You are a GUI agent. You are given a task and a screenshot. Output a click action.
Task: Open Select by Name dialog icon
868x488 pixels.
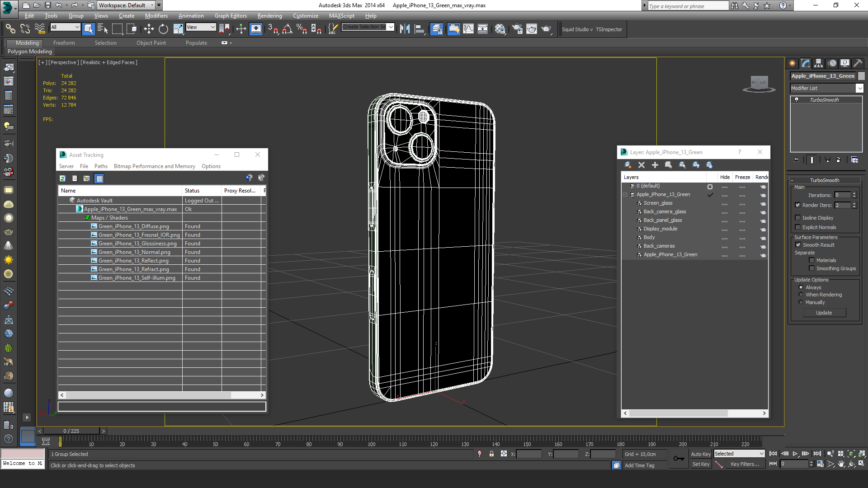tap(103, 29)
